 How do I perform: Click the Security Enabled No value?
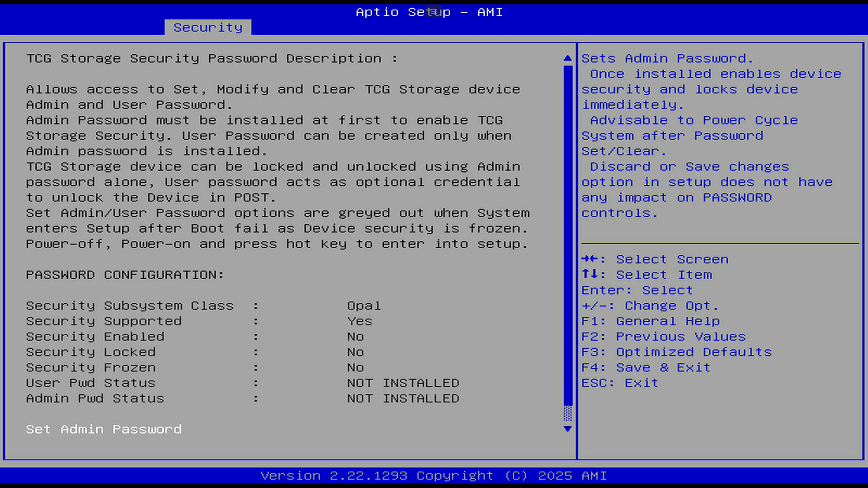[355, 337]
